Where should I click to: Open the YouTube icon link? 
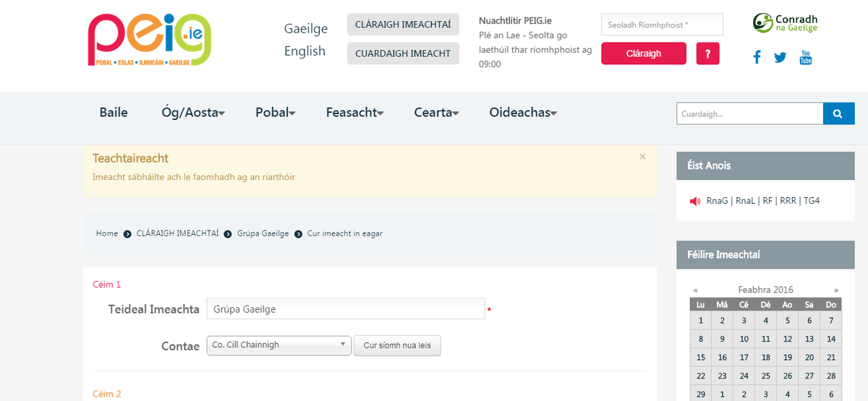click(806, 57)
